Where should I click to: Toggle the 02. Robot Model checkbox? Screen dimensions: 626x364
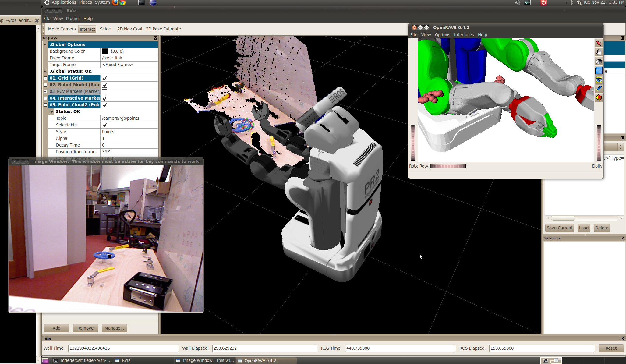(x=104, y=85)
